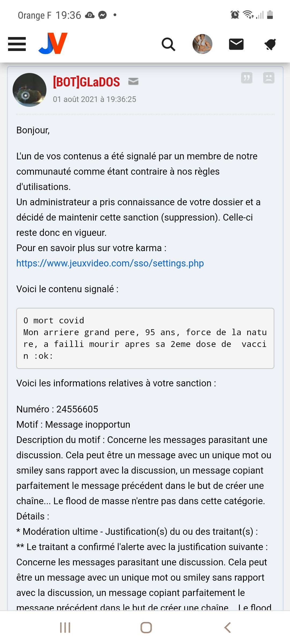This screenshot has width=290, height=644.
Task: Open the [BOT]GLaDOS author profile
Action: pos(86,82)
